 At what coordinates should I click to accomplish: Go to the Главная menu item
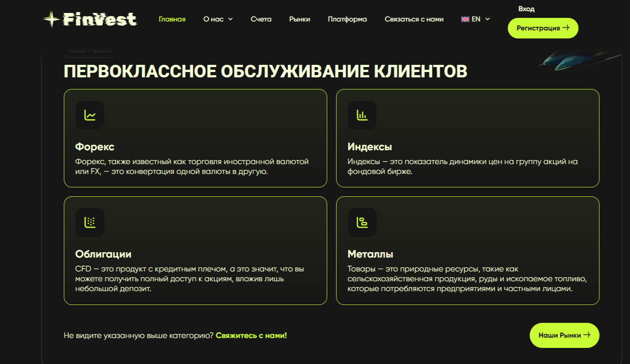[x=172, y=19]
